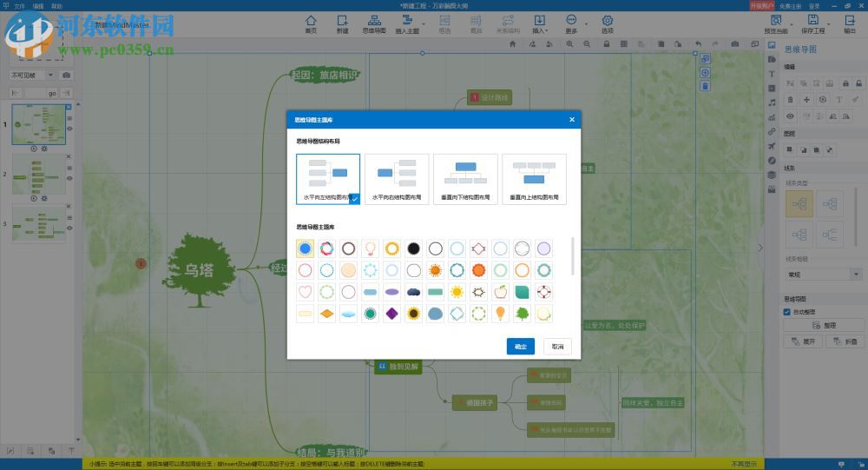Open the 首页 home toolbar button
This screenshot has width=868, height=470.
coord(311,23)
